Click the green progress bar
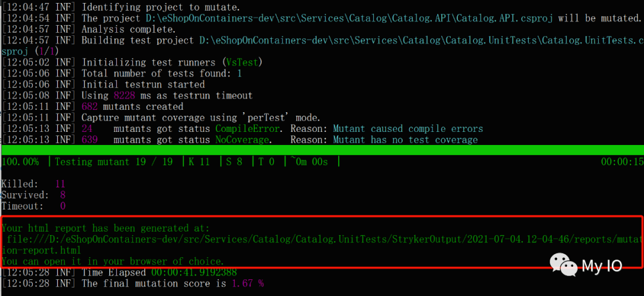 [x=322, y=150]
